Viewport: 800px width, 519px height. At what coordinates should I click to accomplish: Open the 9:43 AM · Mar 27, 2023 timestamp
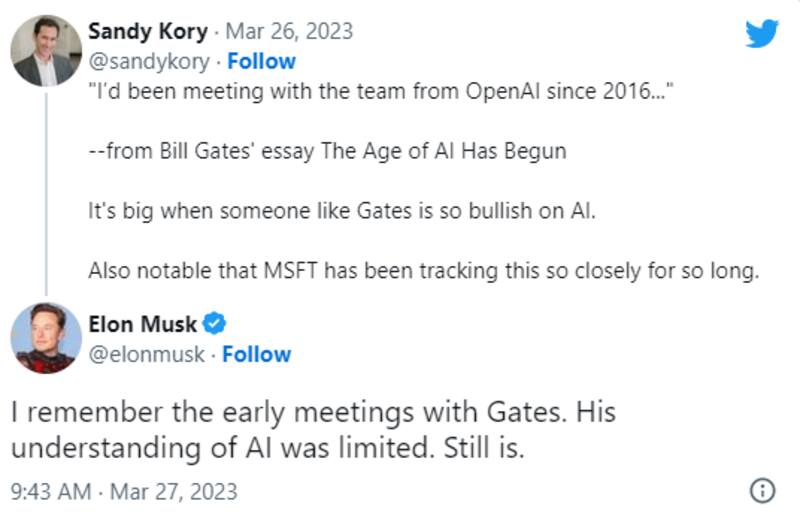pyautogui.click(x=124, y=491)
